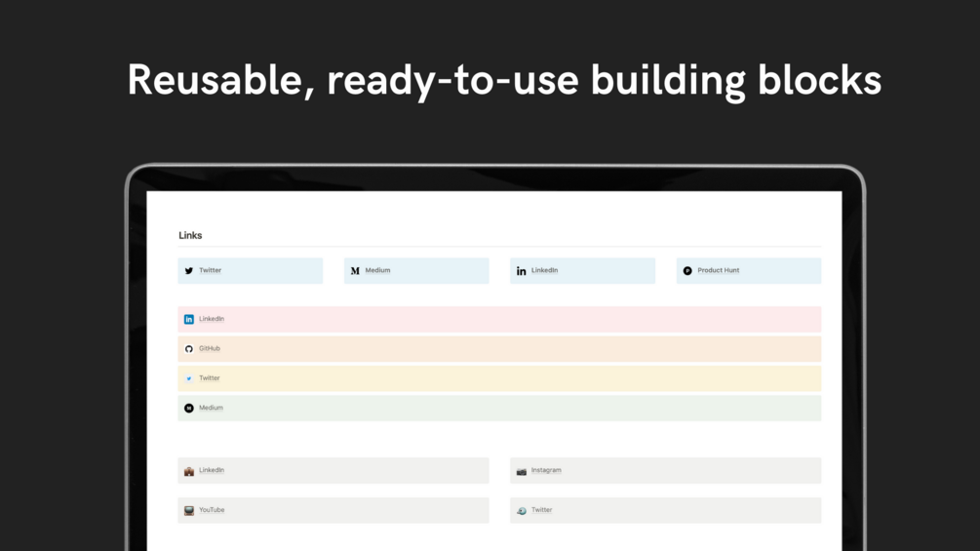980x551 pixels.
Task: Open the YouTube link text
Action: click(x=212, y=510)
